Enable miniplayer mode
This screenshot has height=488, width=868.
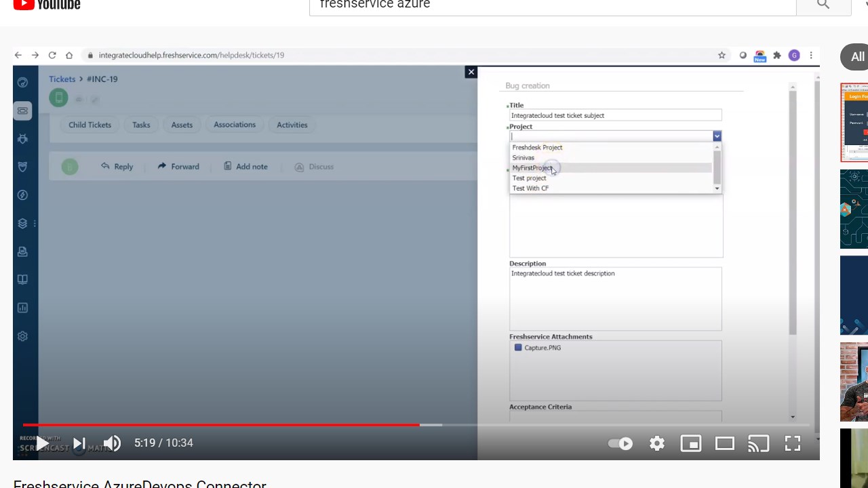pyautogui.click(x=691, y=443)
